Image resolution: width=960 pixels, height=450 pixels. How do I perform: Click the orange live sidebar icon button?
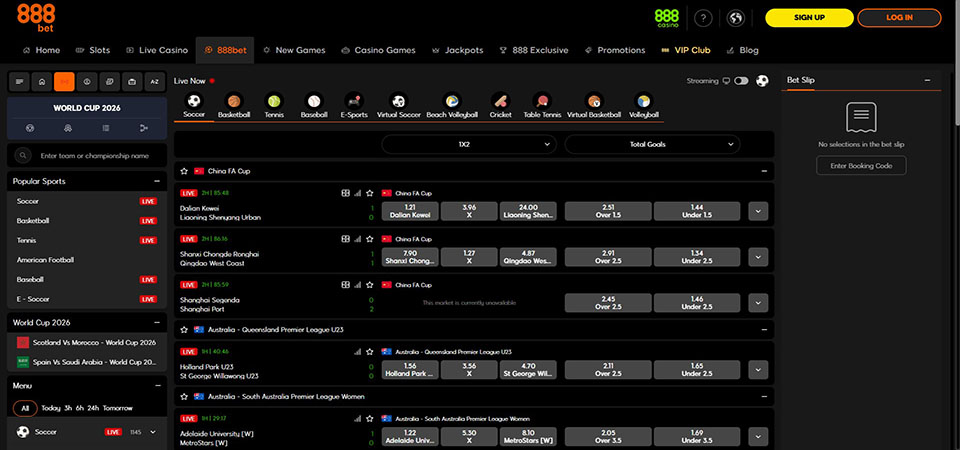(64, 81)
